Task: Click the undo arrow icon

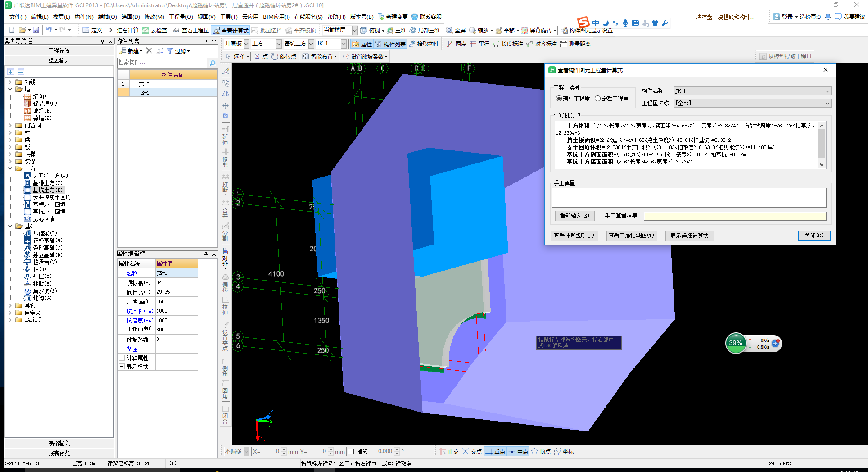Action: point(49,30)
